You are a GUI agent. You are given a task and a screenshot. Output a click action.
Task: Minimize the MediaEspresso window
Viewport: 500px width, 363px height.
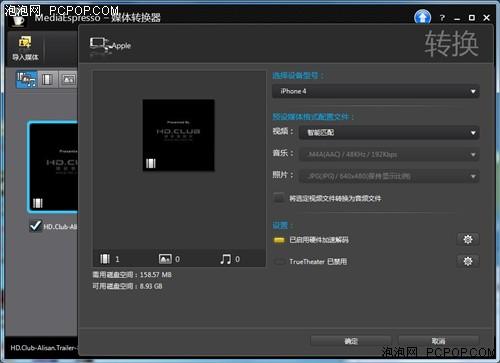pyautogui.click(x=457, y=18)
